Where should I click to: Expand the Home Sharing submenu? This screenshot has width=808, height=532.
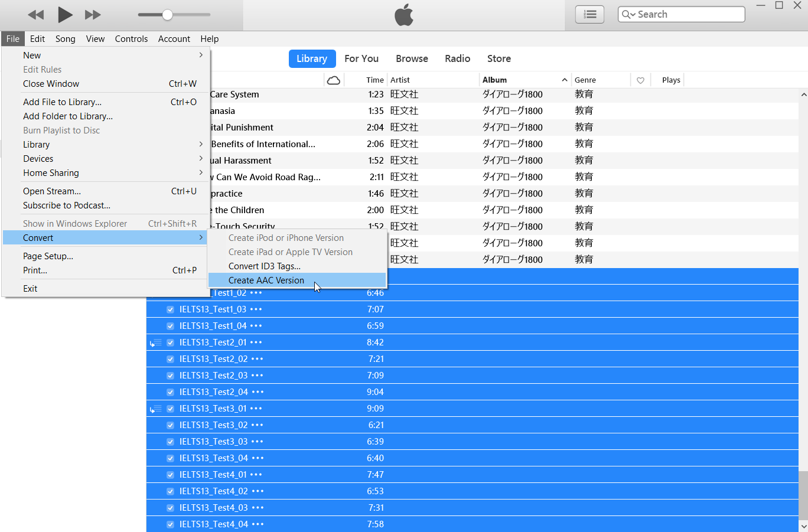tap(105, 173)
